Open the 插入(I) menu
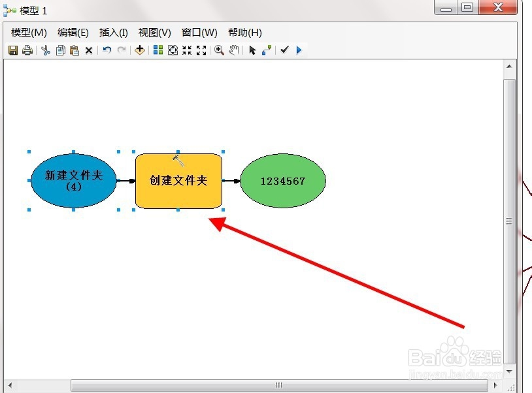 tap(113, 33)
